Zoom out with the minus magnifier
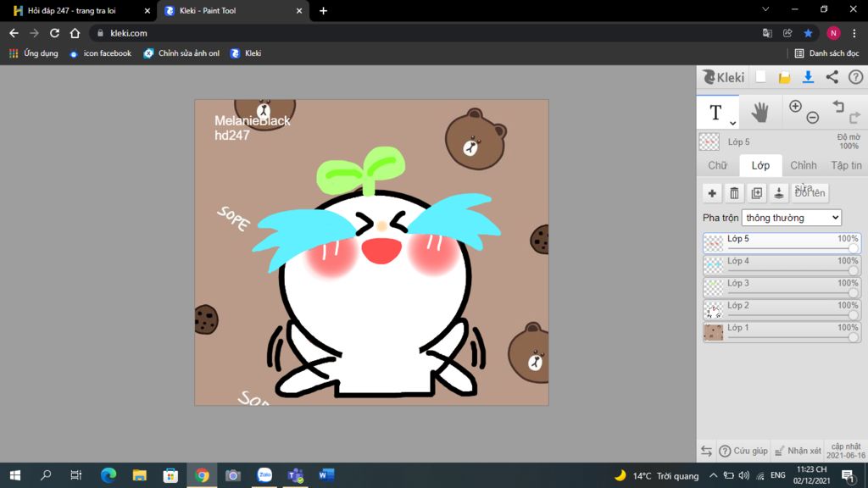868x488 pixels. point(813,117)
